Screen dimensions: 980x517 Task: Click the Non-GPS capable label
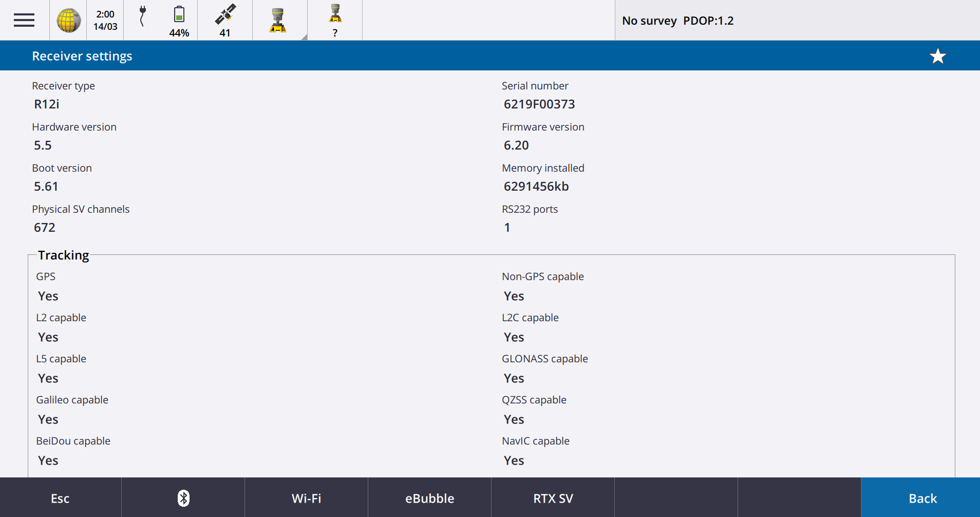543,276
